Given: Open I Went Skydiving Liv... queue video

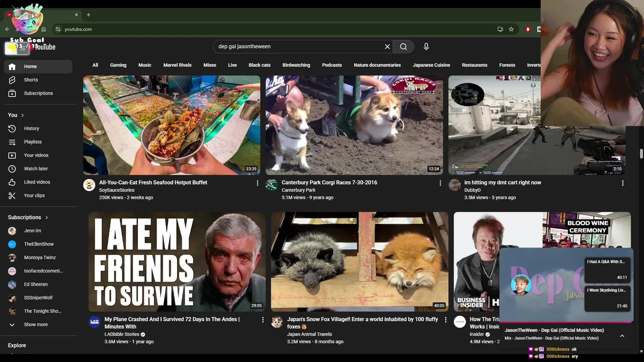Looking at the screenshot, I should coord(607,298).
